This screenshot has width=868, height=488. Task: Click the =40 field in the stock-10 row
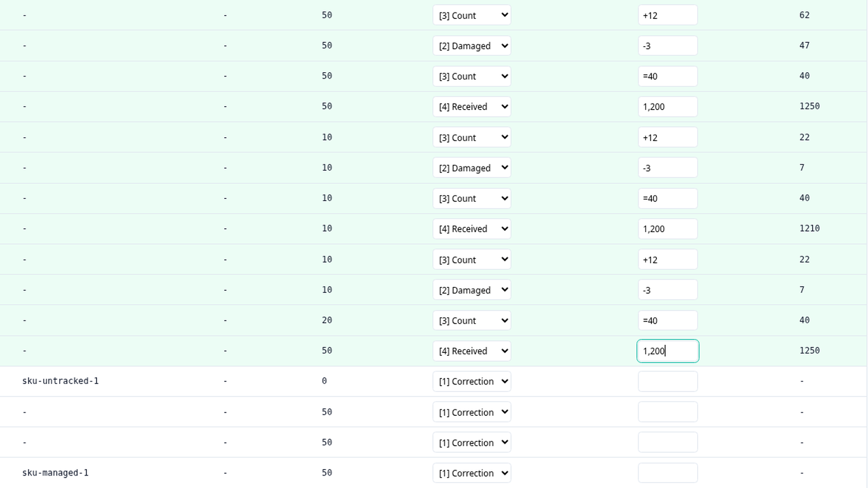667,198
